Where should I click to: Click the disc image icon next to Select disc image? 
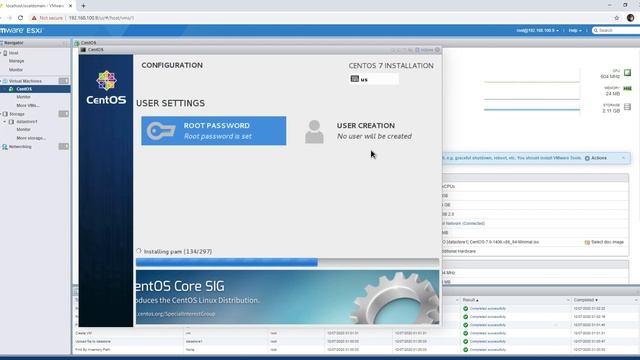(x=587, y=242)
